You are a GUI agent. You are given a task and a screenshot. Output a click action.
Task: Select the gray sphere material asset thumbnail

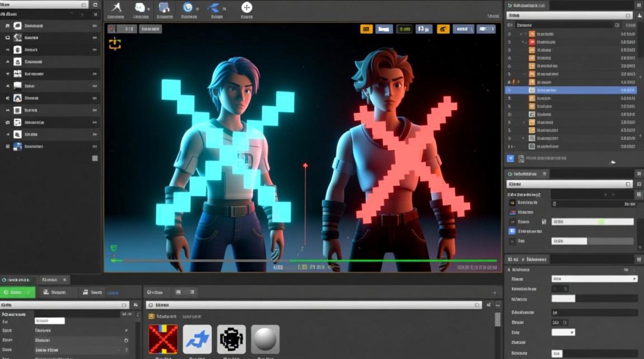[x=265, y=339]
